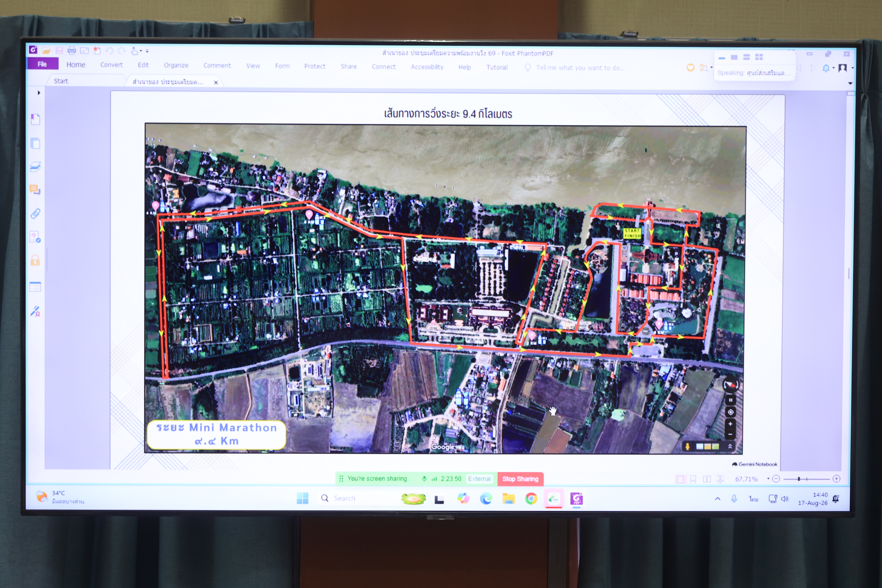Expand the ribbon collapse arrow
Viewport: 882px width, 588px height.
(850, 83)
